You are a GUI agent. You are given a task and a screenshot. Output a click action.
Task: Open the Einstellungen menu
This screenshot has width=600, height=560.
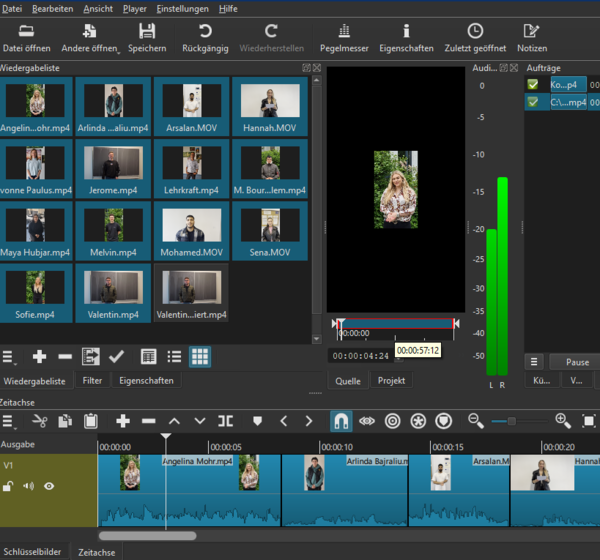182,8
